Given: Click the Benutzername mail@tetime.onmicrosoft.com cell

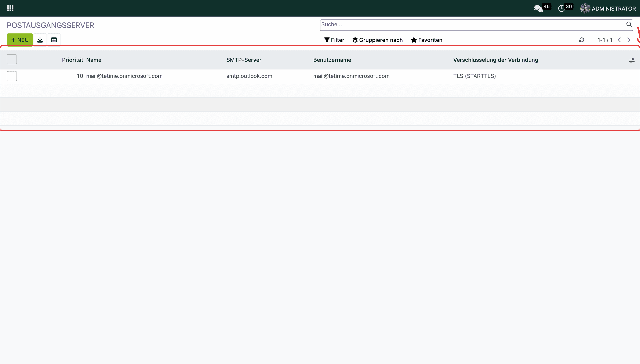Looking at the screenshot, I should tap(351, 76).
